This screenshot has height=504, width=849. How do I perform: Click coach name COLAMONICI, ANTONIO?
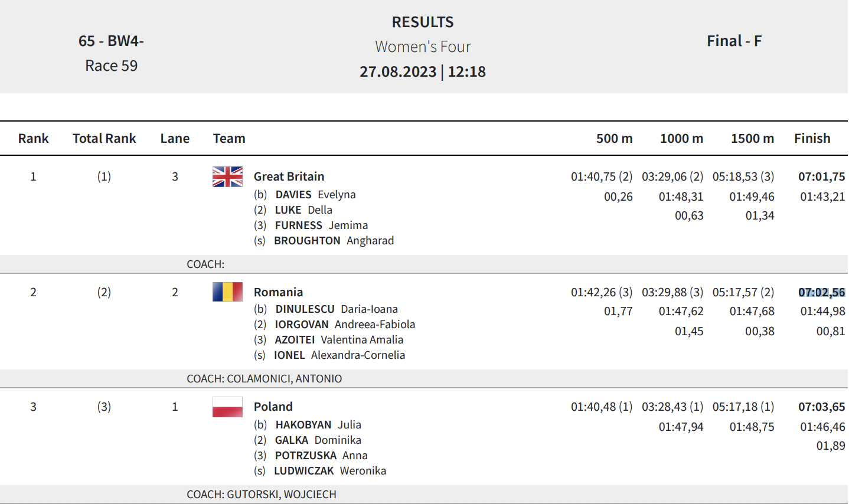[285, 379]
